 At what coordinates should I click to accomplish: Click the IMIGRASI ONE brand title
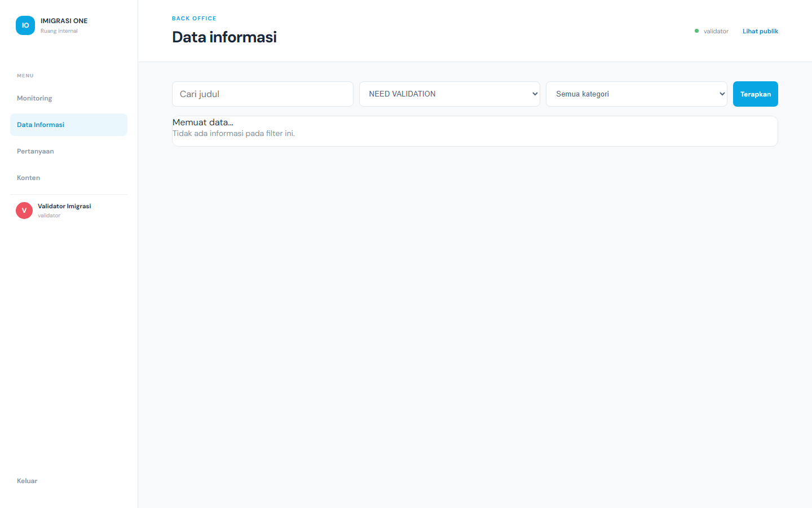(x=64, y=21)
